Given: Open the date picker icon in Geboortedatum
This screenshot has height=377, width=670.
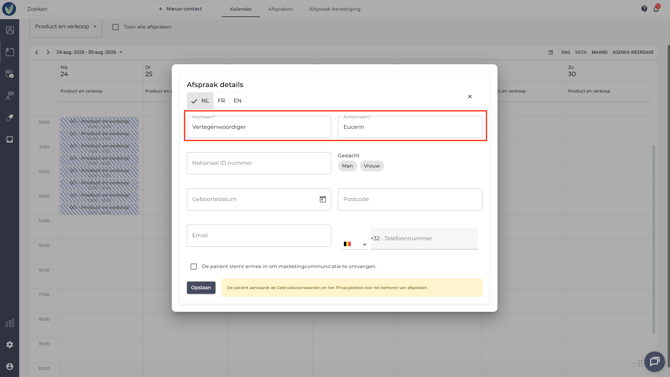Looking at the screenshot, I should pos(323,199).
